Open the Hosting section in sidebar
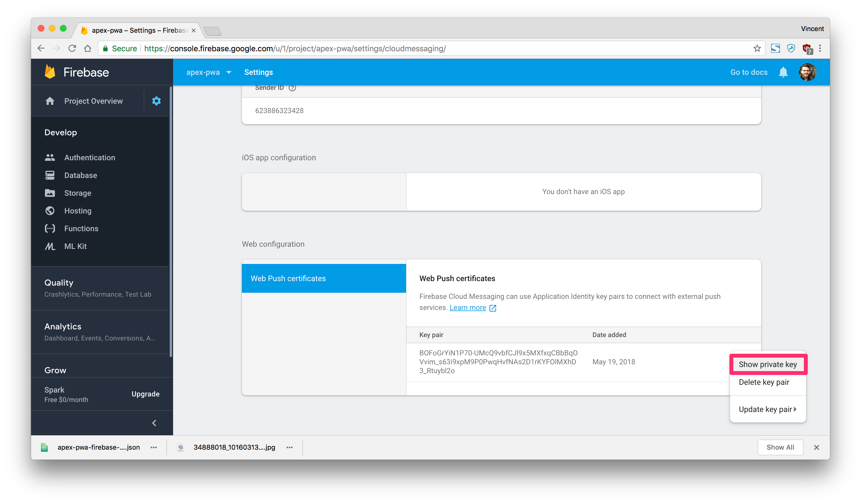 point(78,211)
